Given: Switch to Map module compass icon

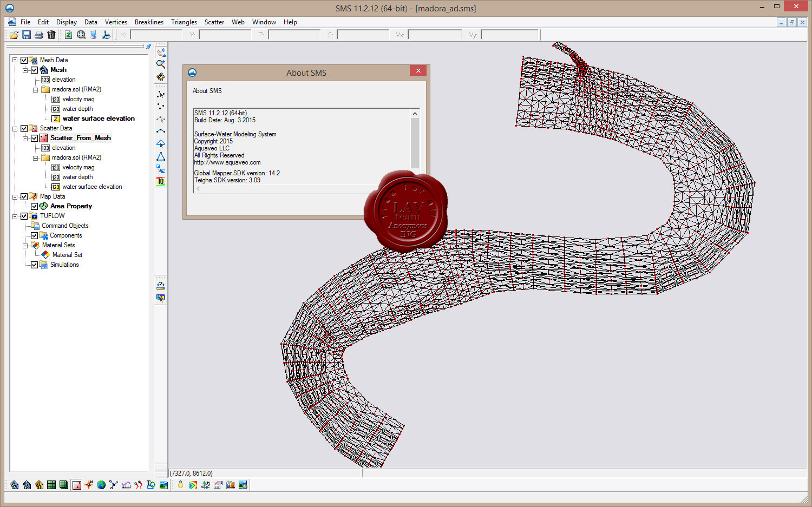Looking at the screenshot, I should (89, 485).
